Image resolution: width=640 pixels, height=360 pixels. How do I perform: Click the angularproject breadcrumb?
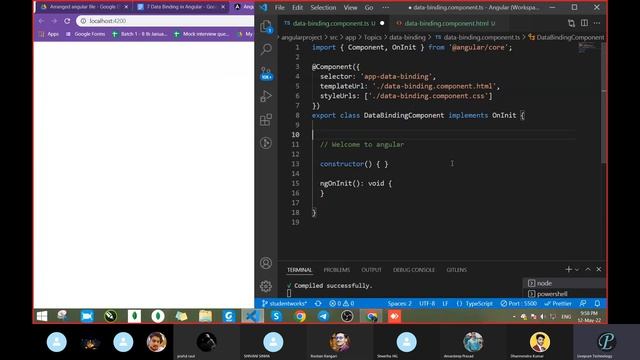pyautogui.click(x=302, y=37)
